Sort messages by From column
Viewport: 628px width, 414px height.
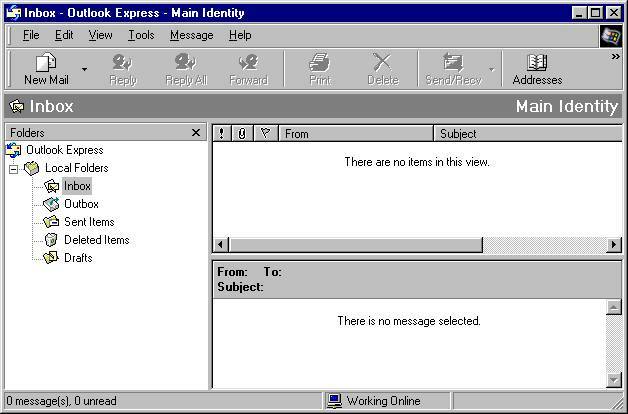click(356, 133)
